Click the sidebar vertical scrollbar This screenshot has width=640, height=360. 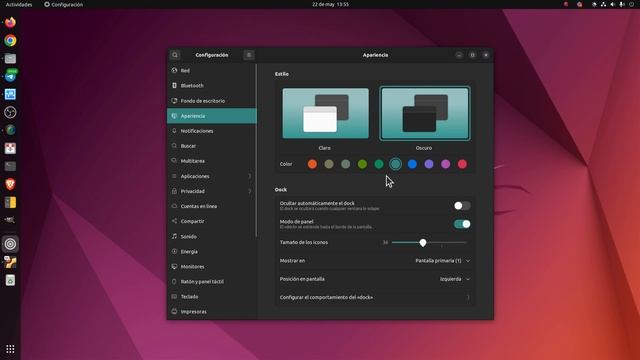click(256, 150)
